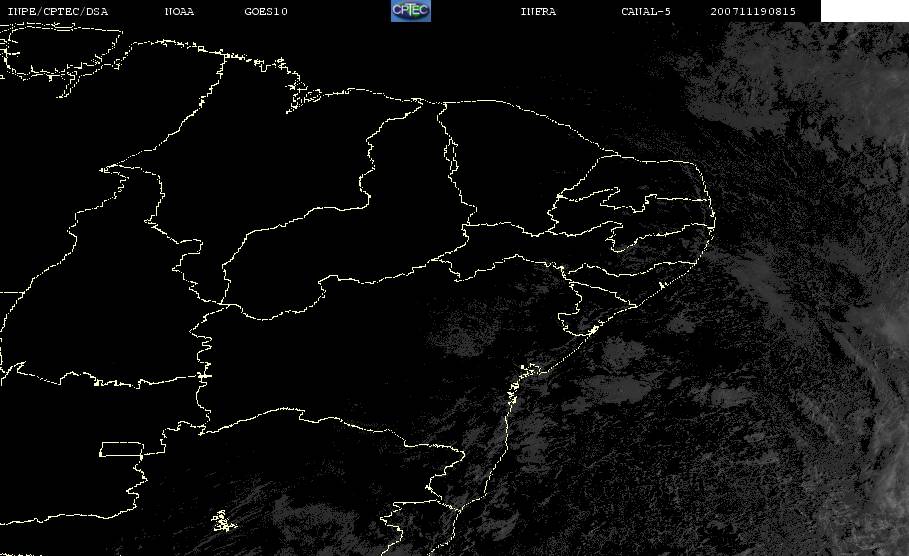Click the bright white cluster near the bottom edge

click(221, 520)
